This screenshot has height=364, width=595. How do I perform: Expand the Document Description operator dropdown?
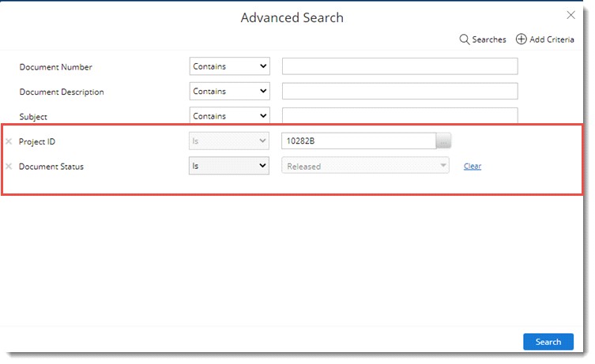tap(229, 92)
